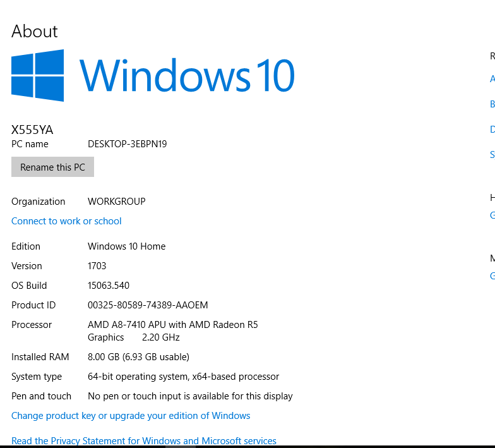495x448 pixels.
Task: Select the X555YA device model text
Action: [32, 130]
